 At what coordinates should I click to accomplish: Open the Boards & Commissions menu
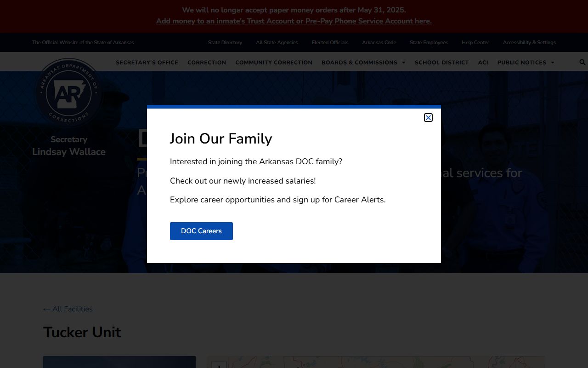pyautogui.click(x=359, y=63)
